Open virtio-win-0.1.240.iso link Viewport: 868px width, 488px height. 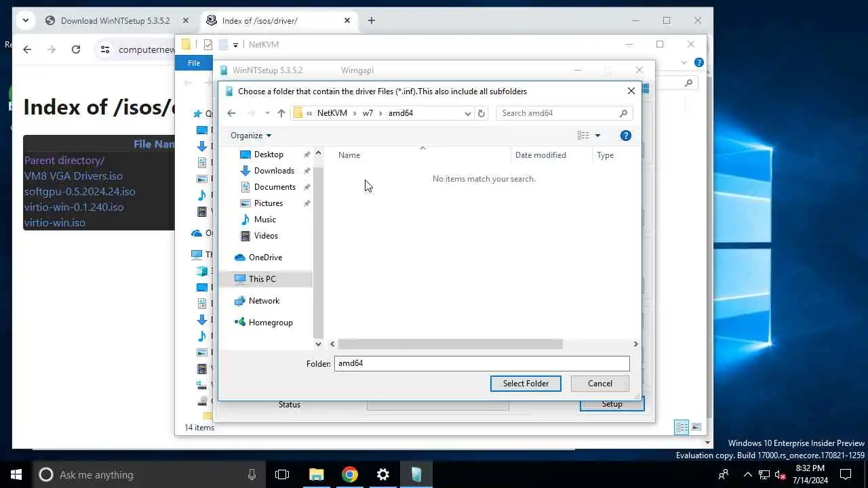coord(74,207)
